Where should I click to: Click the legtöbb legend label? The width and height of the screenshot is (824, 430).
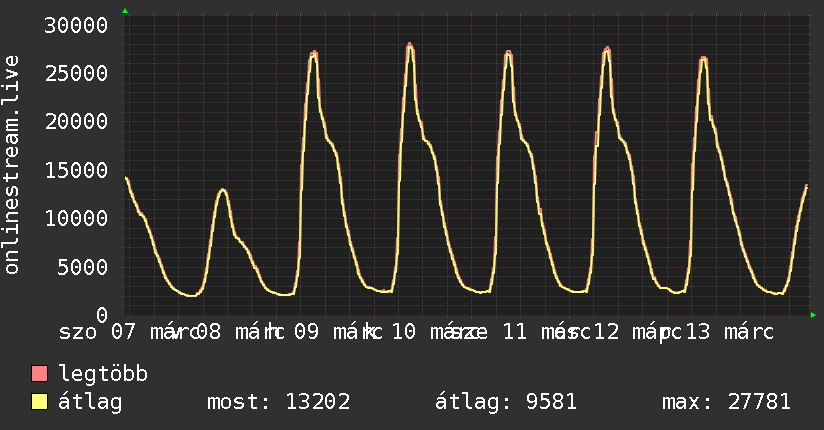coord(103,374)
